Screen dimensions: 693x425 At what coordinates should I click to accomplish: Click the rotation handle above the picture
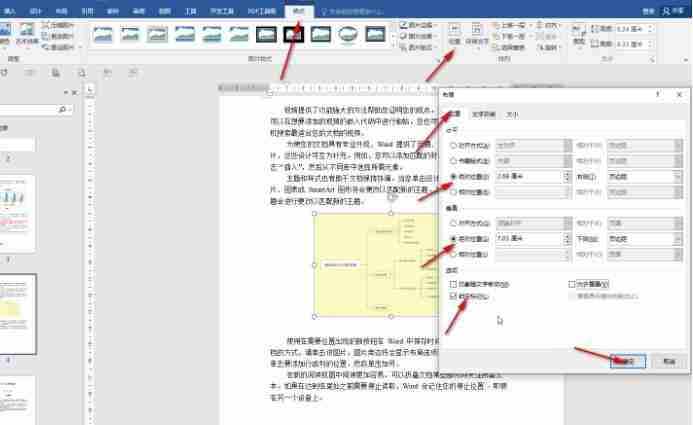point(391,197)
